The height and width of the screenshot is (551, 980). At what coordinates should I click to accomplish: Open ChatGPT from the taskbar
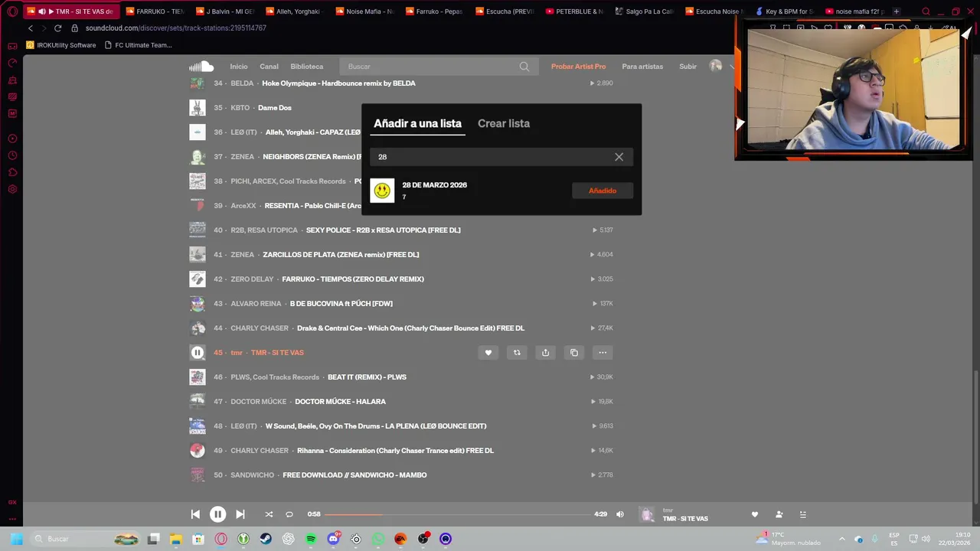(x=288, y=539)
